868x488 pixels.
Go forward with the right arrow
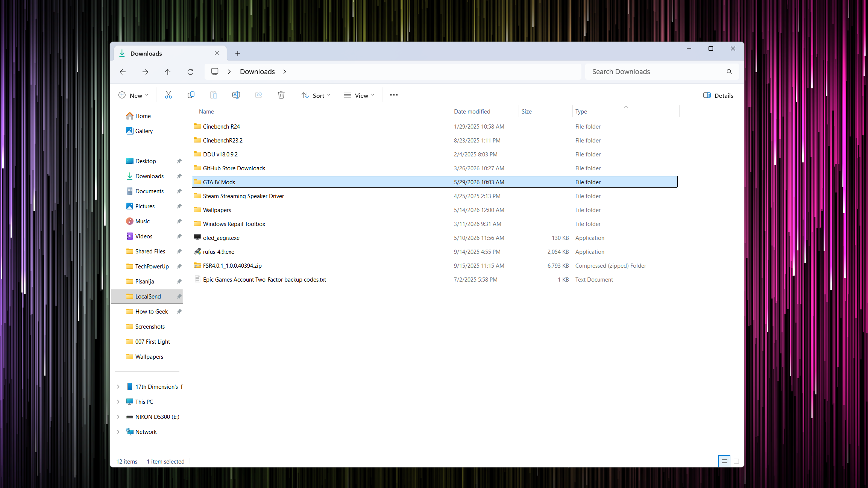click(145, 72)
